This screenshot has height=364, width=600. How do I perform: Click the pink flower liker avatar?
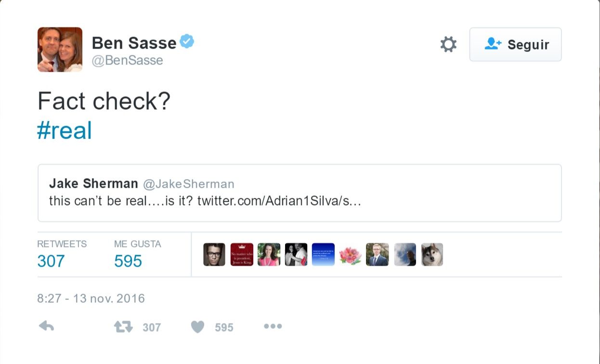(x=350, y=254)
